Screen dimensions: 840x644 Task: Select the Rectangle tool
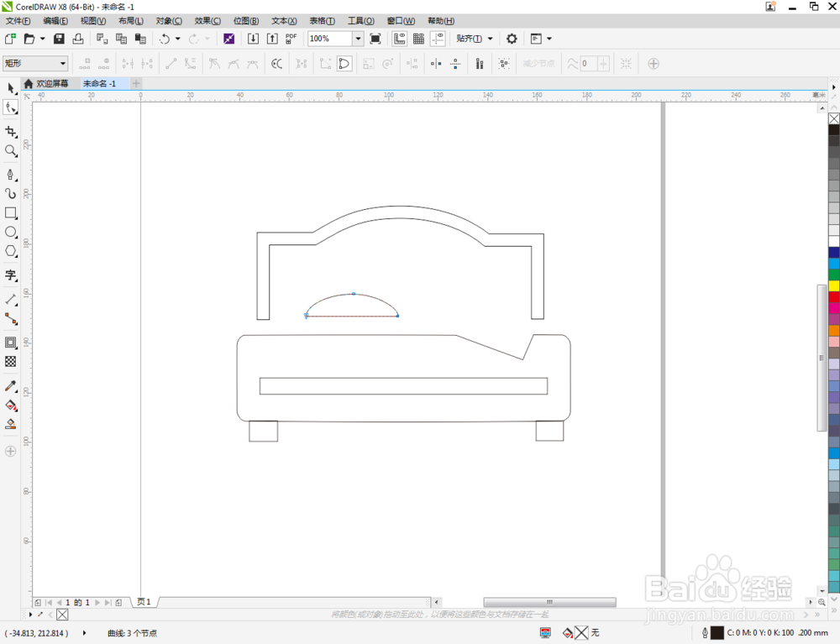tap(11, 213)
